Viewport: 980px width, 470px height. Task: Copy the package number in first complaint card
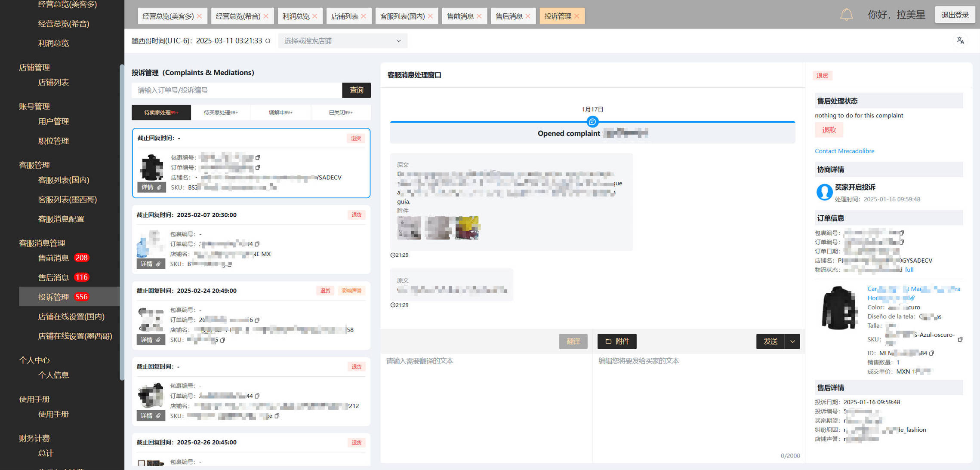(x=258, y=157)
